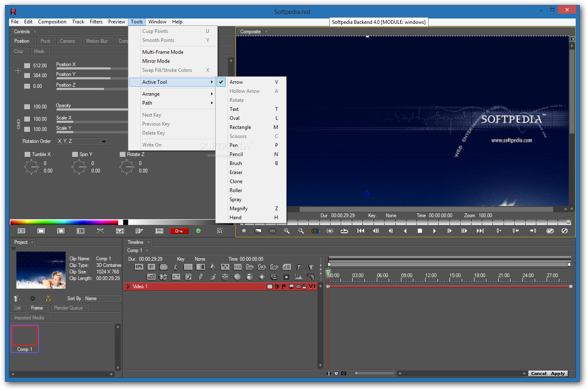This screenshot has height=390, width=588.
Task: Click the P icon in timeline toolbar
Action: pyautogui.click(x=151, y=267)
